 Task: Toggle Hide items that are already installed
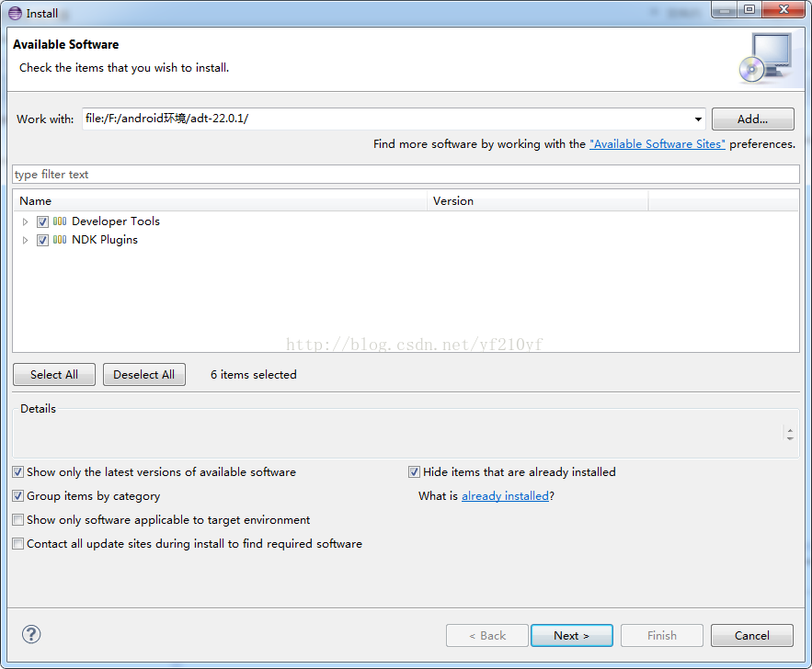[x=414, y=471]
